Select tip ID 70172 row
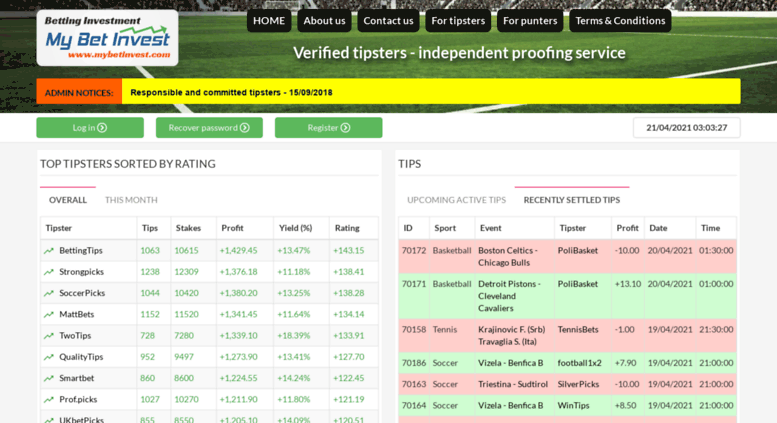Viewport: 777px width, 423px height. [567, 257]
